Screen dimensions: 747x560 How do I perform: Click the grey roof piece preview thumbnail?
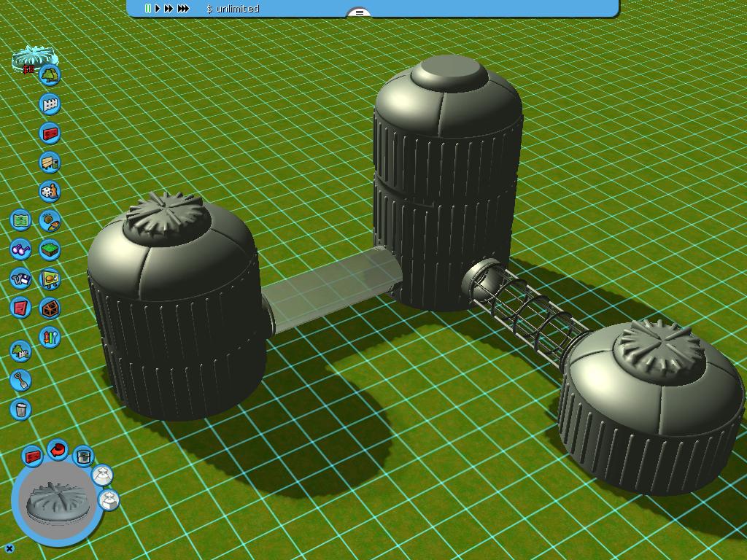click(x=57, y=503)
